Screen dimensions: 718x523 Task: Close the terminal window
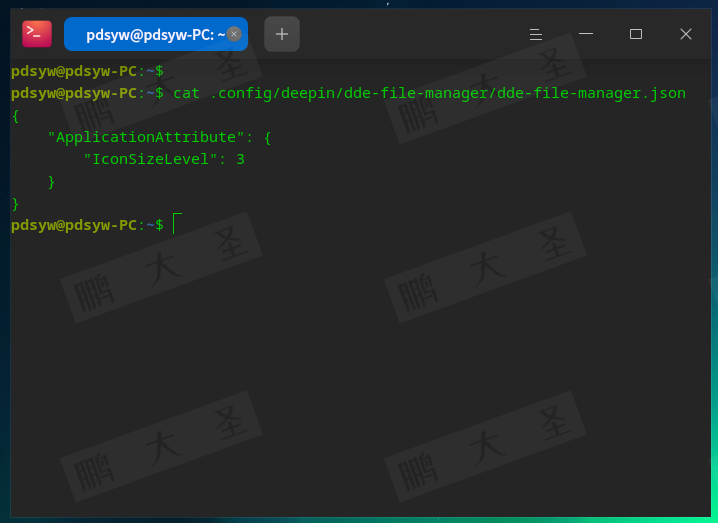(x=685, y=34)
